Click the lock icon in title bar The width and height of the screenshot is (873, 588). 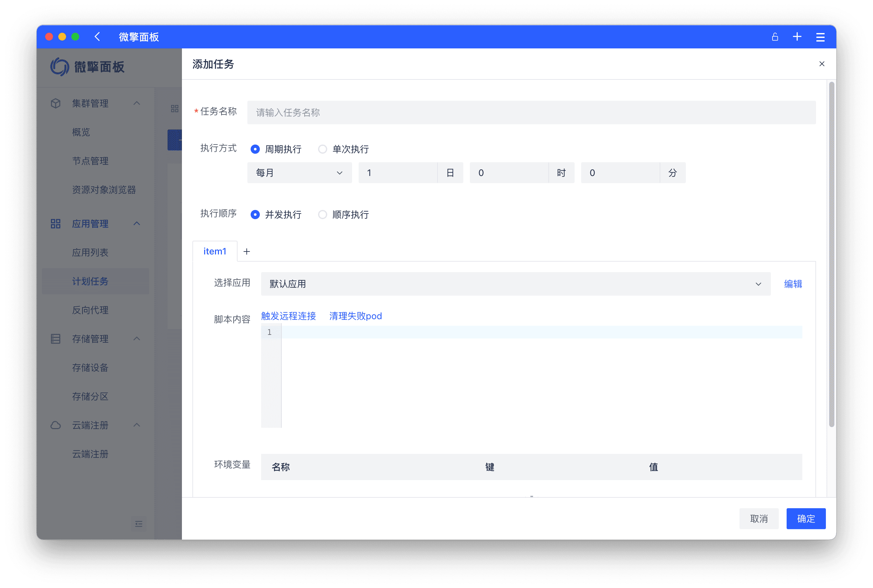(775, 37)
